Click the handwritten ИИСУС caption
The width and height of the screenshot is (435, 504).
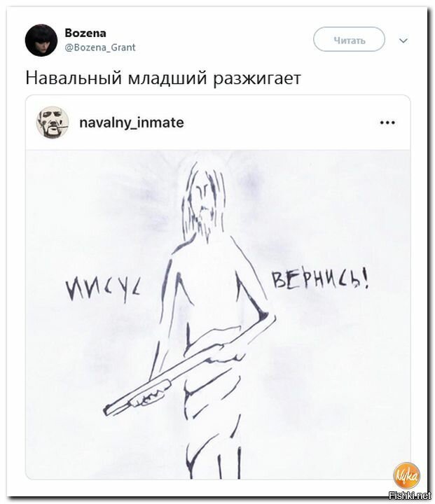click(x=102, y=289)
